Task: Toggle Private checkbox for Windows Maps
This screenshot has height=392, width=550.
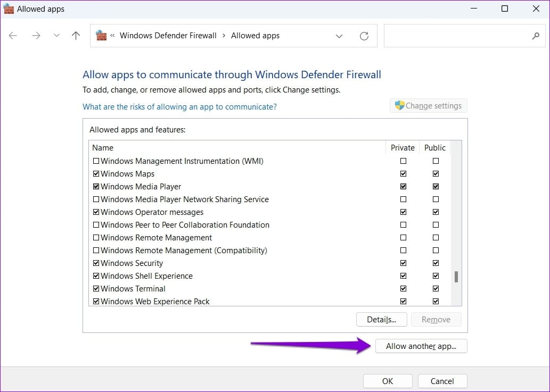Action: coord(404,174)
